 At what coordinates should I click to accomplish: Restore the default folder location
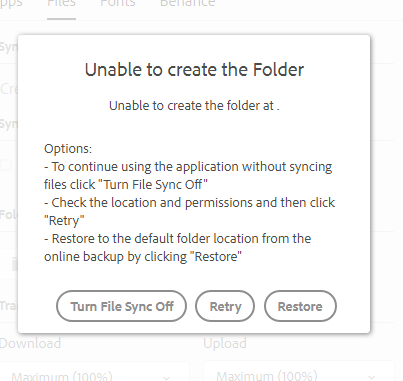click(x=300, y=306)
